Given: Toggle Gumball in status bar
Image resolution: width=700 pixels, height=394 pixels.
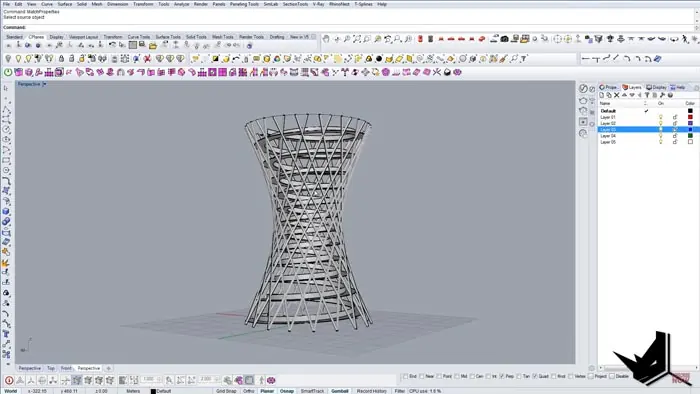Looking at the screenshot, I should click(x=340, y=391).
